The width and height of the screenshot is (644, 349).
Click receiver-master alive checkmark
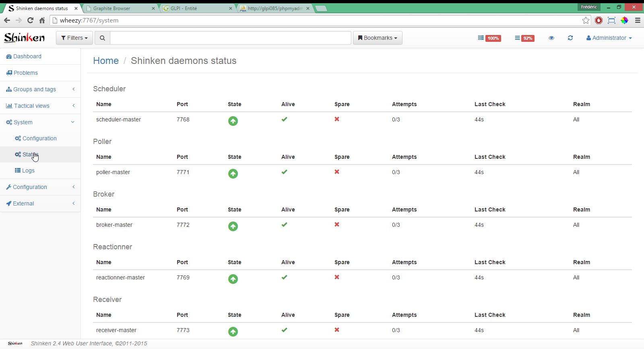(284, 330)
